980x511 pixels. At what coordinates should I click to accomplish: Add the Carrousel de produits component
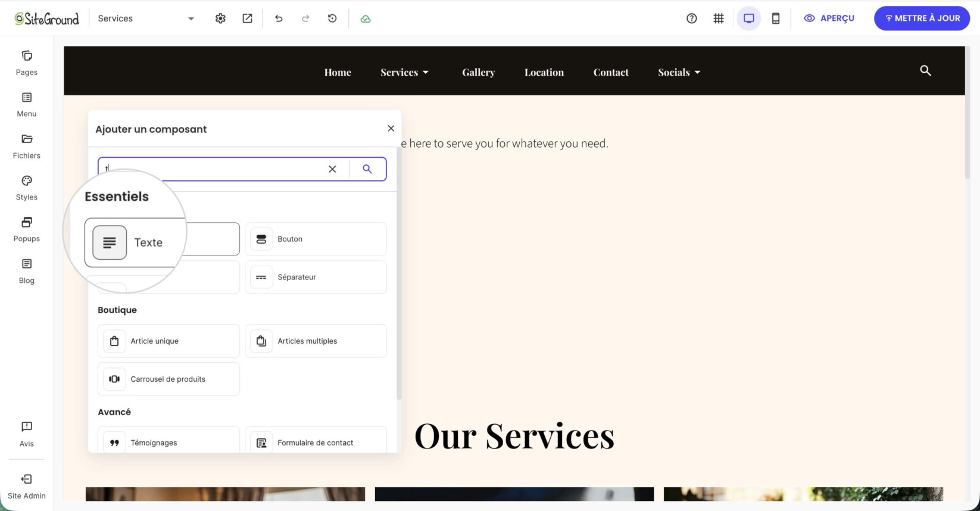168,379
